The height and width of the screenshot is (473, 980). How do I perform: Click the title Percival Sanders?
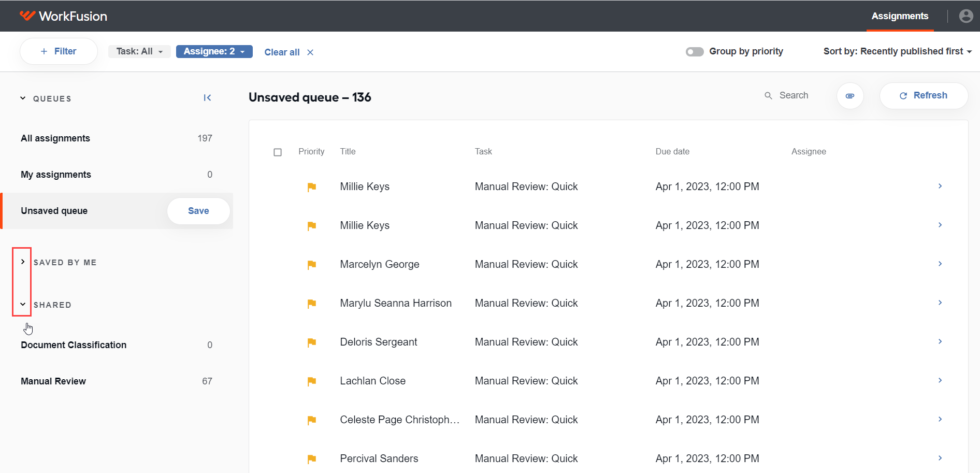(x=379, y=458)
